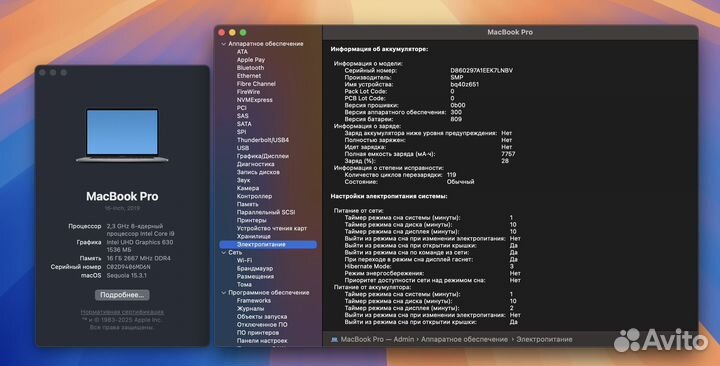Click the System Information window title bar
Screen dimensions: 720x366
tap(510, 32)
